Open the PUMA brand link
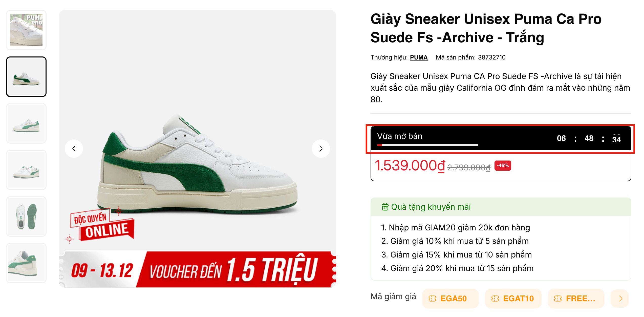Viewport: 644px width, 317px height. point(419,57)
